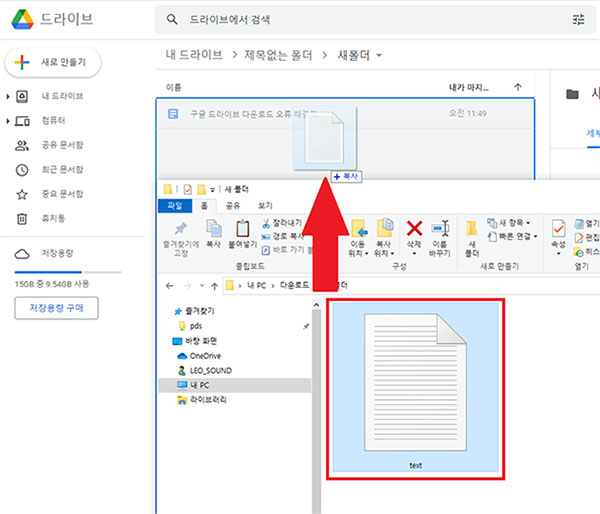600x514 pixels.
Task: Click the 이름 바꾸기 rename icon
Action: pyautogui.click(x=440, y=228)
